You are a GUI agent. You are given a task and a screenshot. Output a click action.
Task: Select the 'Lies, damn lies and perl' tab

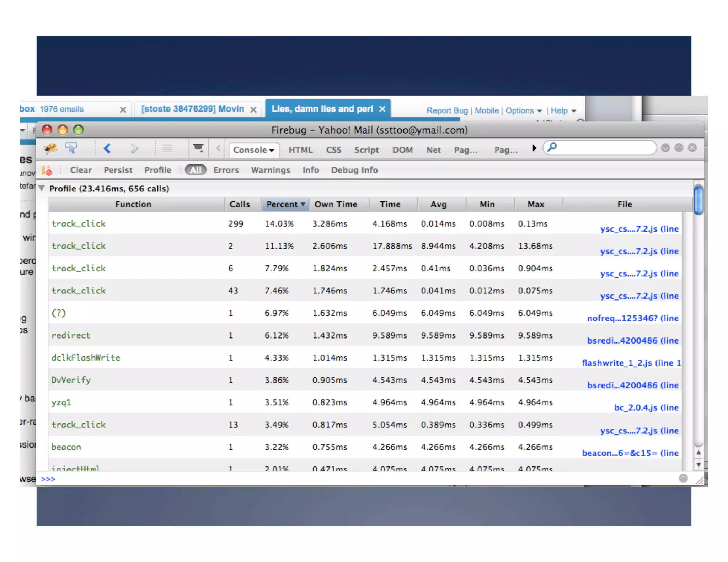[x=322, y=109]
